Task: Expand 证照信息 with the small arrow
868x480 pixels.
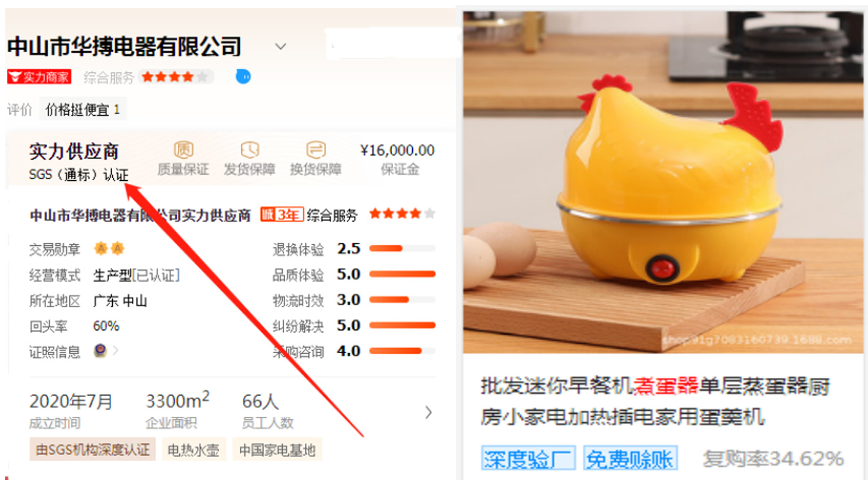Action: (115, 351)
